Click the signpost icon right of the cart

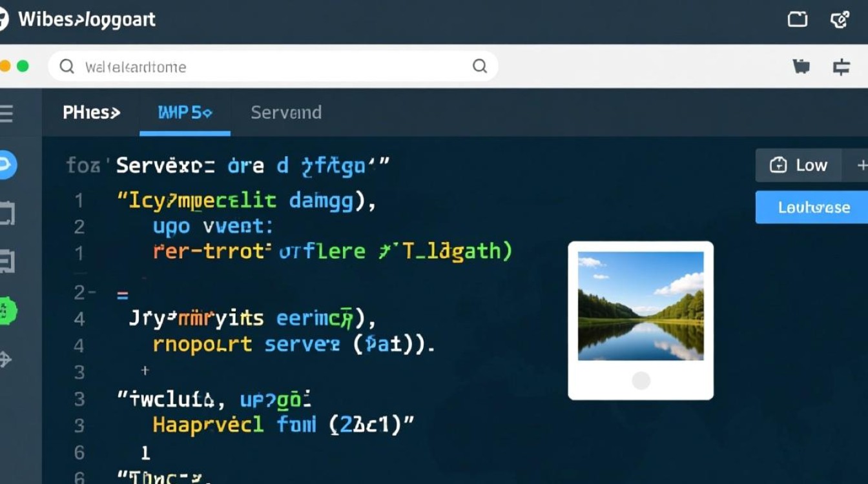(841, 66)
